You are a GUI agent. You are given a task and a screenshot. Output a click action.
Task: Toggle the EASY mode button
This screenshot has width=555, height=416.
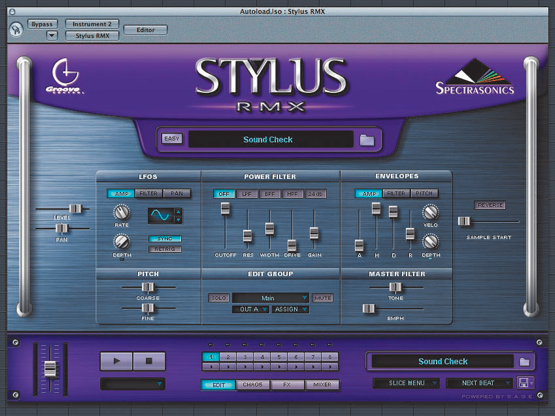[172, 138]
